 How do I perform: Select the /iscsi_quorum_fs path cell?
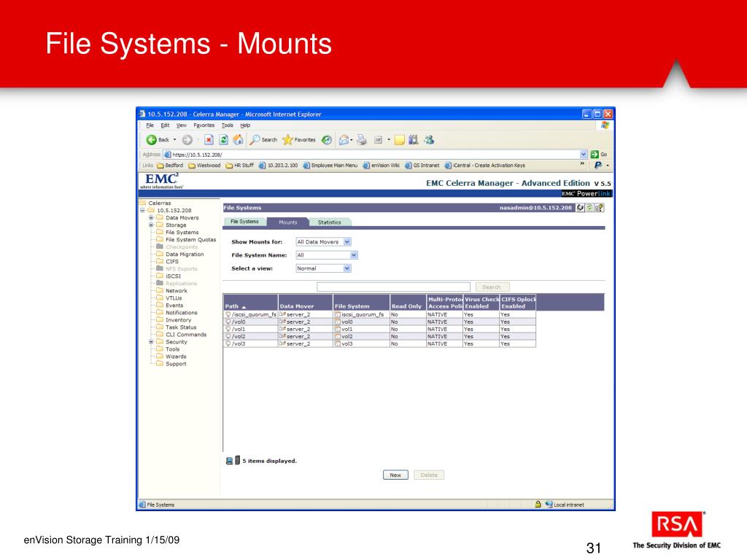pyautogui.click(x=251, y=314)
